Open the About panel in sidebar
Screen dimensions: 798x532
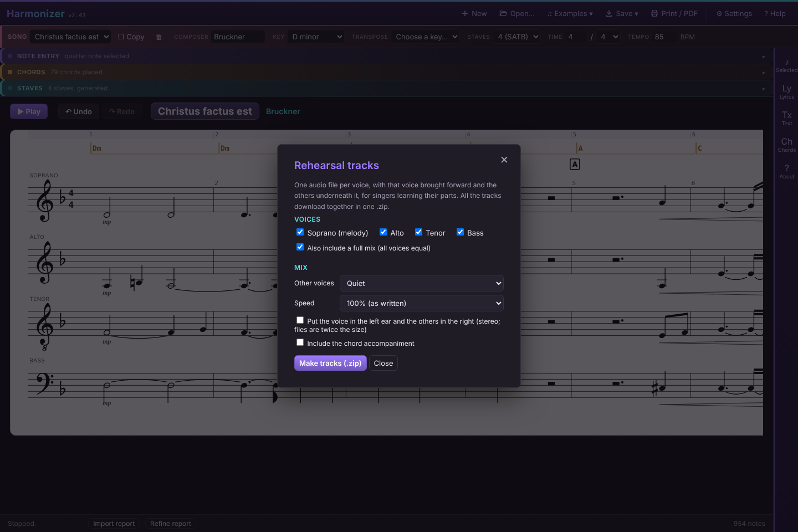(x=786, y=171)
